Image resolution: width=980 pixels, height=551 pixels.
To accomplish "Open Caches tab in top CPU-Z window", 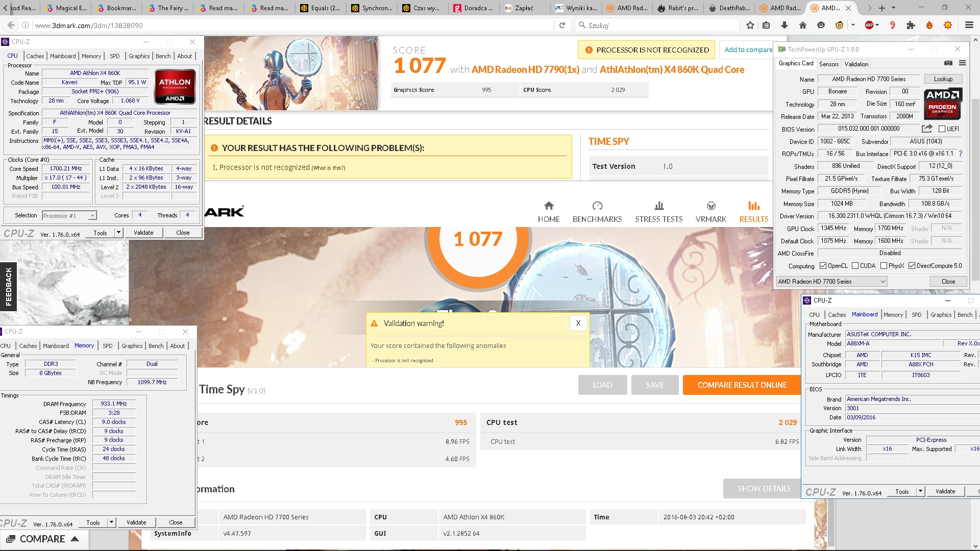I will coord(35,56).
